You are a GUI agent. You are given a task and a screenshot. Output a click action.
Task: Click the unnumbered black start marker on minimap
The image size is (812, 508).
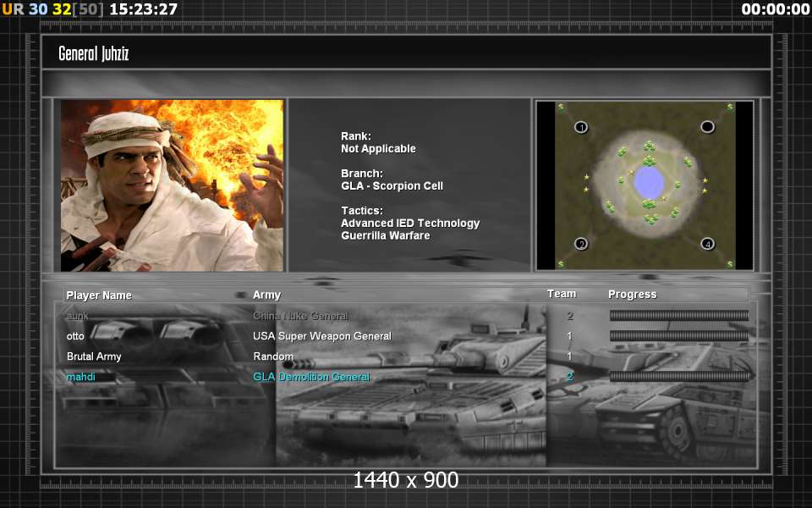(x=707, y=126)
